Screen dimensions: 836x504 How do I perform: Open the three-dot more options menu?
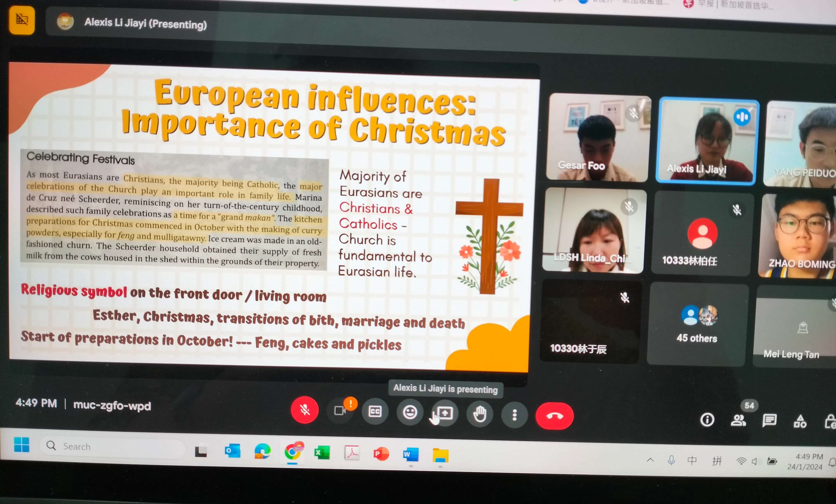514,415
